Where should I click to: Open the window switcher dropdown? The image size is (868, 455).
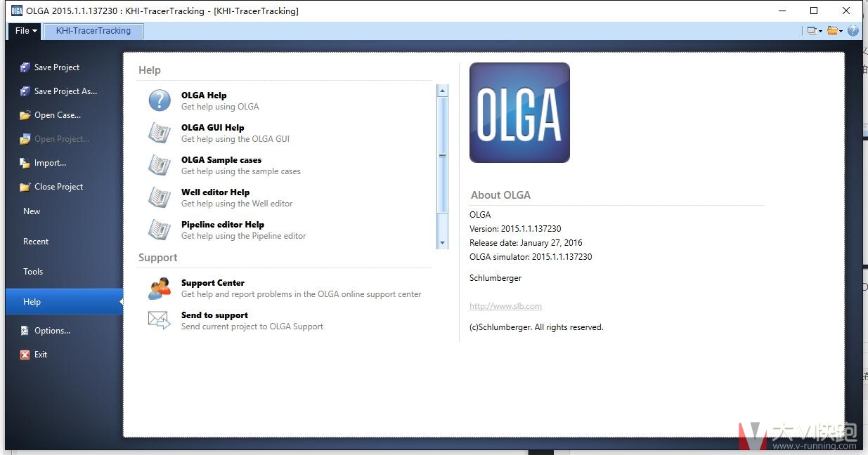814,30
